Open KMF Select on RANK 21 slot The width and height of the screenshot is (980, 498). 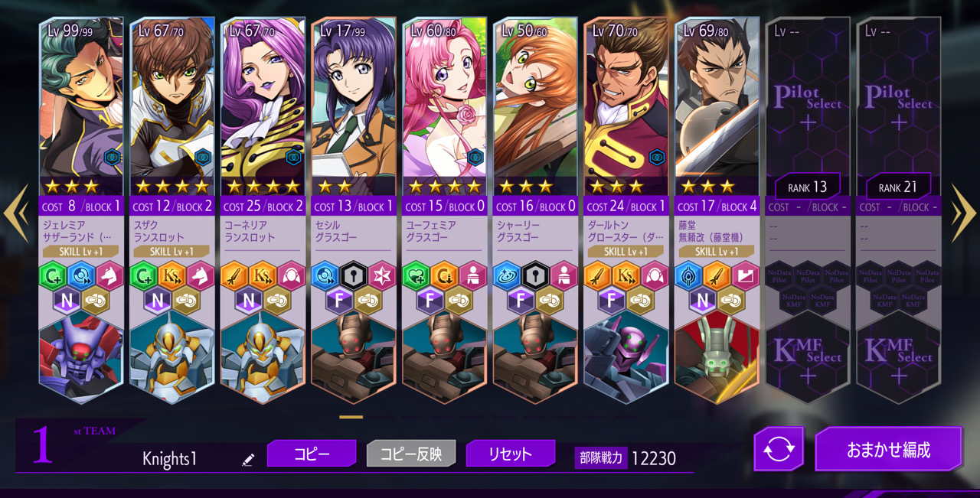click(x=898, y=360)
